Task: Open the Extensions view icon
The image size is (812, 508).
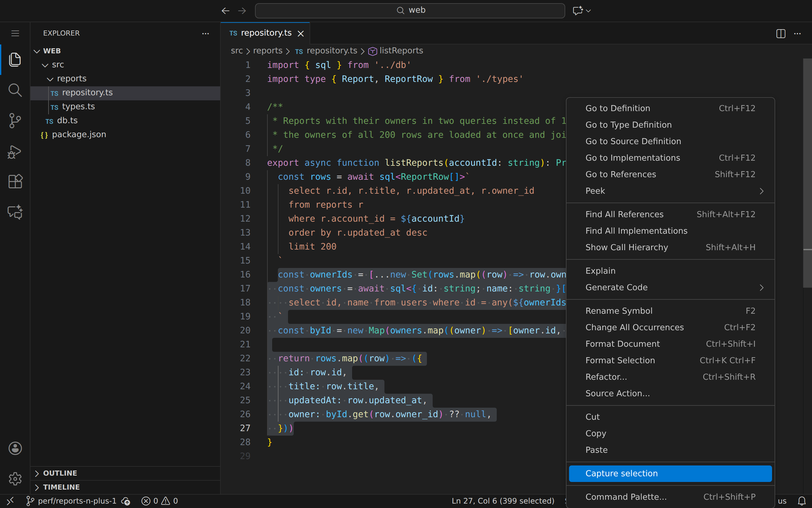Action: pyautogui.click(x=15, y=181)
